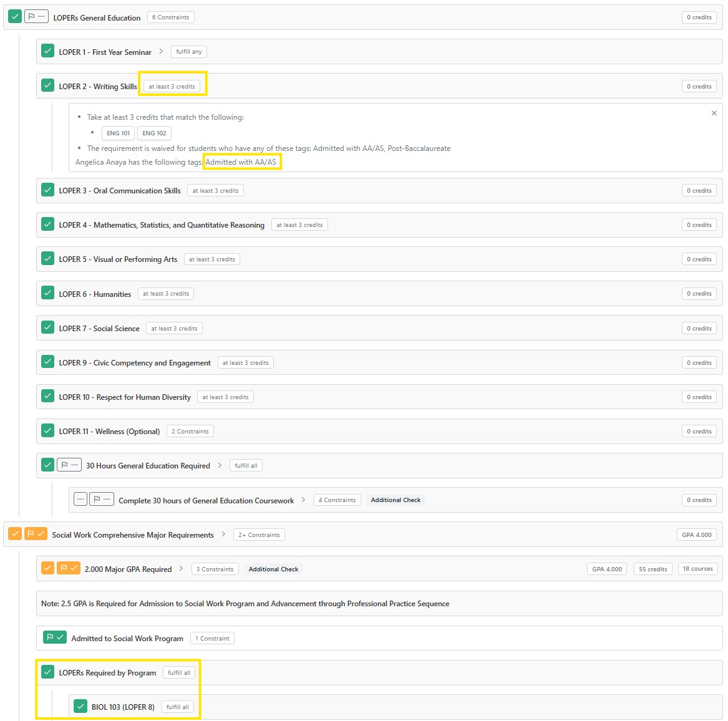
Task: Click green checkmark for LOPER 6 Humanities
Action: pyautogui.click(x=48, y=293)
